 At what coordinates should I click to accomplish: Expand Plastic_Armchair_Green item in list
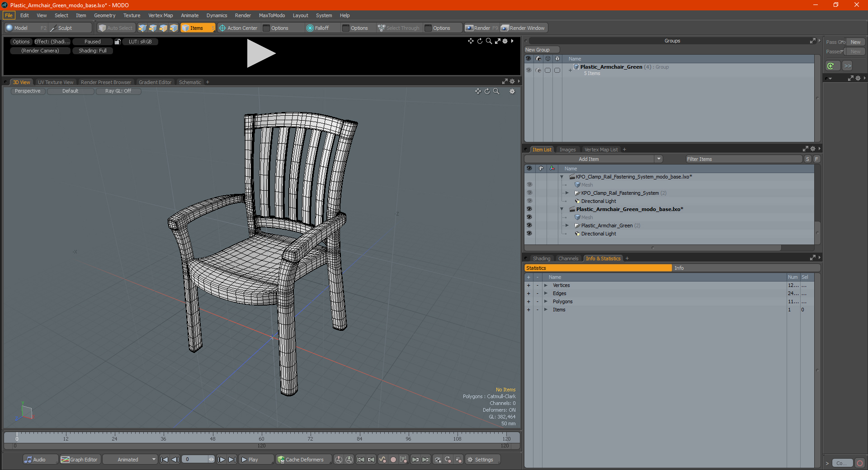pyautogui.click(x=567, y=226)
